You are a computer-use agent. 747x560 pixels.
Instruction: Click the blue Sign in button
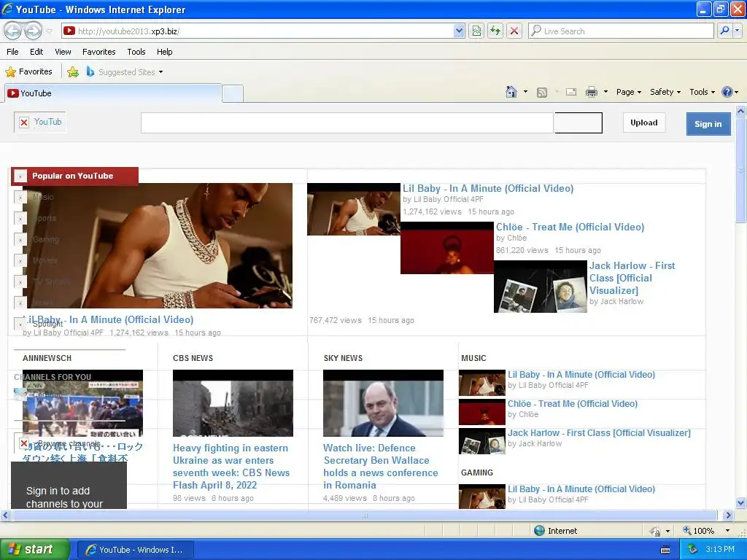(x=708, y=124)
